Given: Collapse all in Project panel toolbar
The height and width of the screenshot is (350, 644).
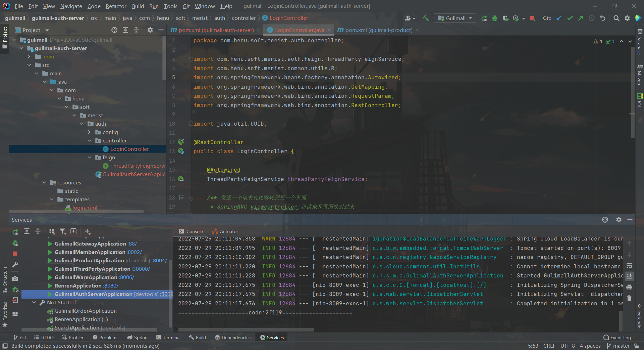Looking at the screenshot, I should click(x=136, y=30).
